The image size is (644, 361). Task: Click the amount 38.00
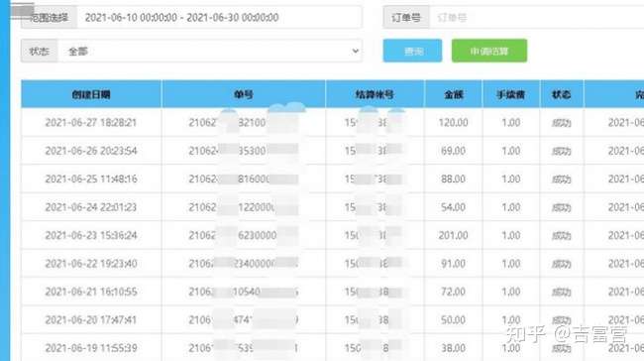point(453,348)
